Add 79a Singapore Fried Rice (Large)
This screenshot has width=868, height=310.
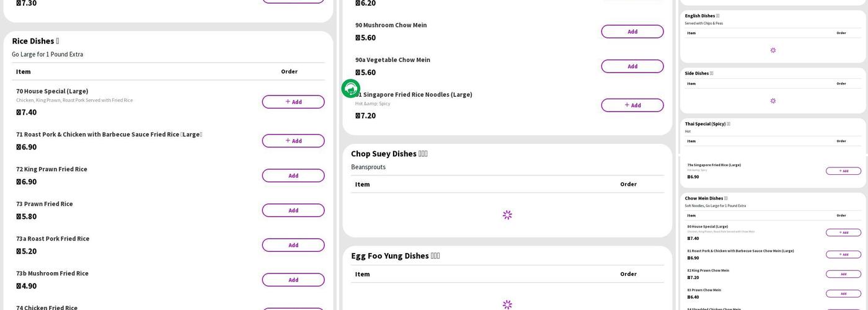tap(843, 171)
